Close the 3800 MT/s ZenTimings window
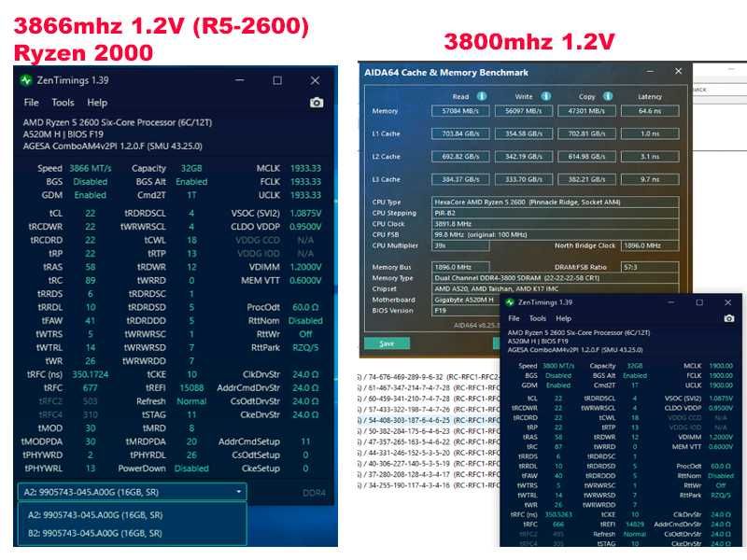 (727, 302)
